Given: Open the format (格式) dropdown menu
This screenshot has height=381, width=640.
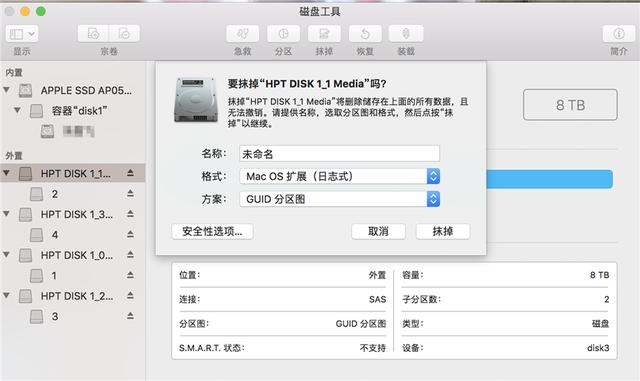Looking at the screenshot, I should [x=339, y=176].
